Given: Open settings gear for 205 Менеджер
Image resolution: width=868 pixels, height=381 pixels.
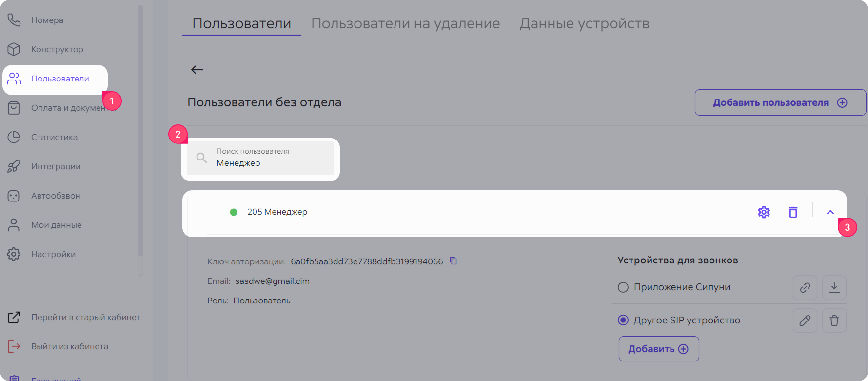Looking at the screenshot, I should 764,212.
